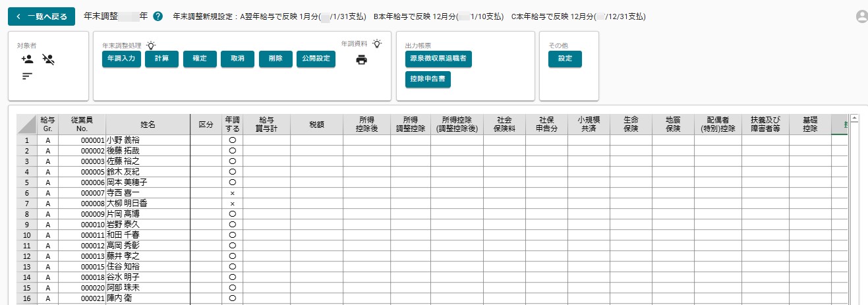This screenshot has width=868, height=305.
Task: Click the 生命保険 column header
Action: (631, 125)
